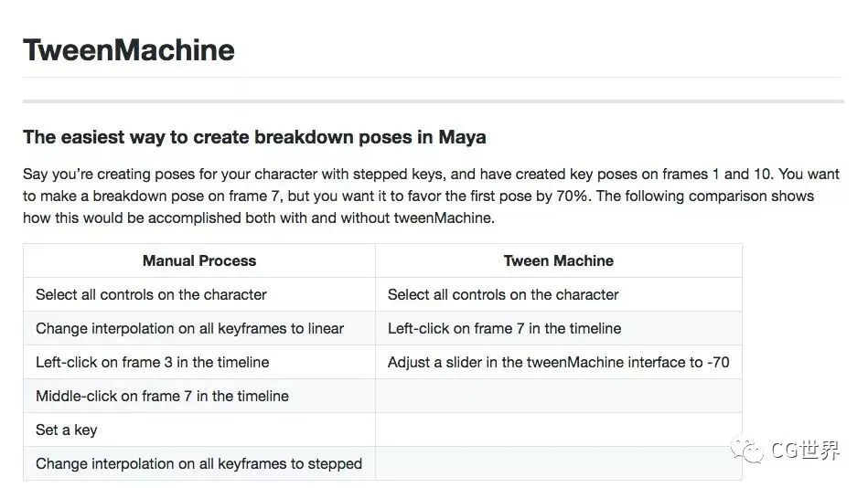This screenshot has height=488, width=868.
Task: Click the 'Left-click on frame 7' cell
Action: coord(504,328)
